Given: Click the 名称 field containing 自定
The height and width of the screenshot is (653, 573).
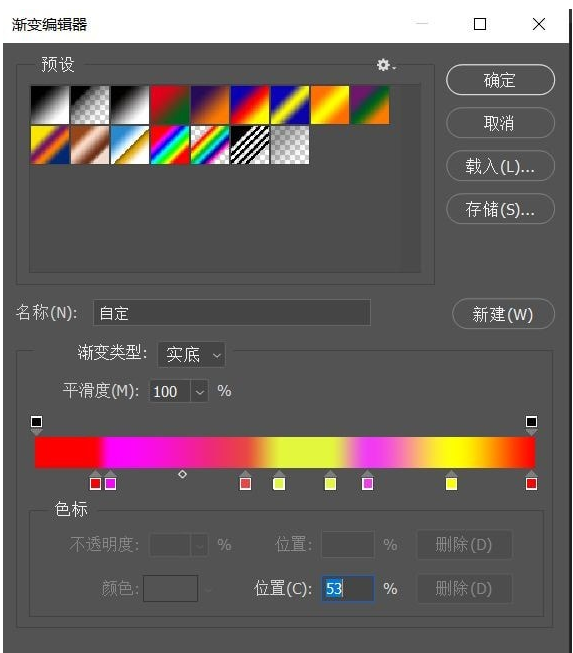Looking at the screenshot, I should (232, 312).
